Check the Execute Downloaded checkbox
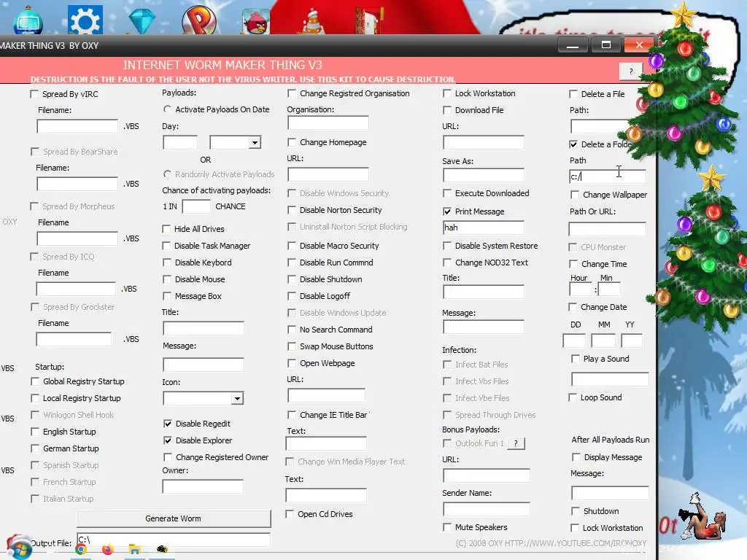Image resolution: width=747 pixels, height=560 pixels. tap(447, 193)
